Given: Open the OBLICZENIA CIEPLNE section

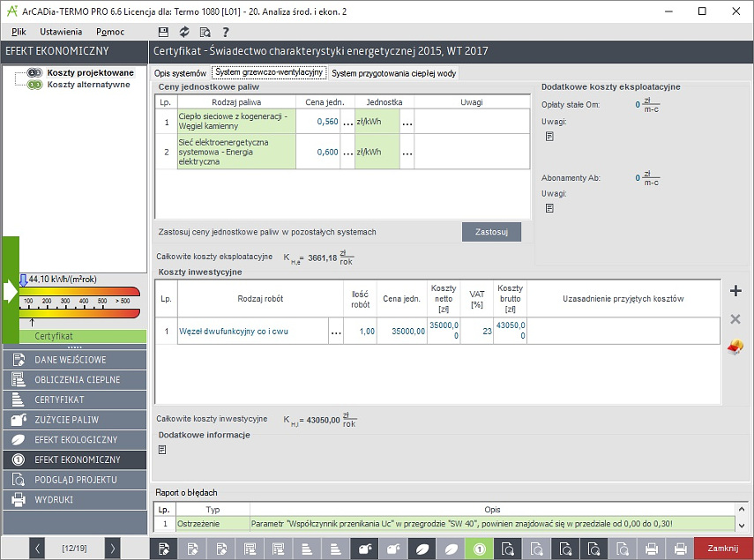Looking at the screenshot, I should [75, 380].
